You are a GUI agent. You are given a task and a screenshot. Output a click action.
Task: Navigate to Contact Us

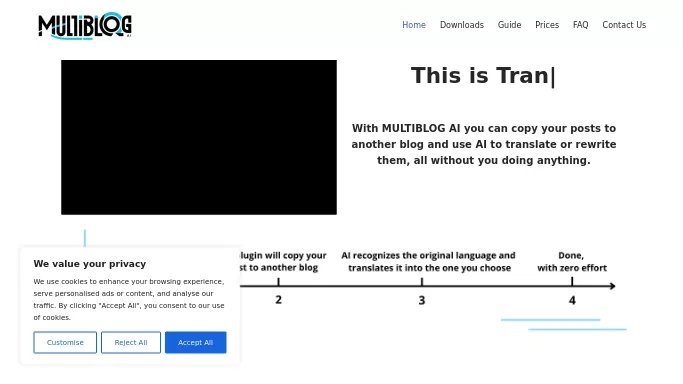point(624,25)
